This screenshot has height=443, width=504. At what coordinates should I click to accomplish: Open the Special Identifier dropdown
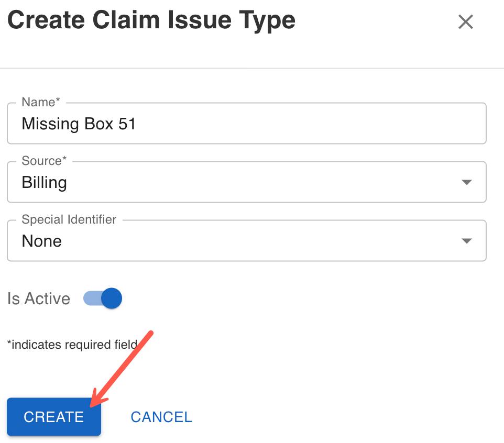click(246, 241)
